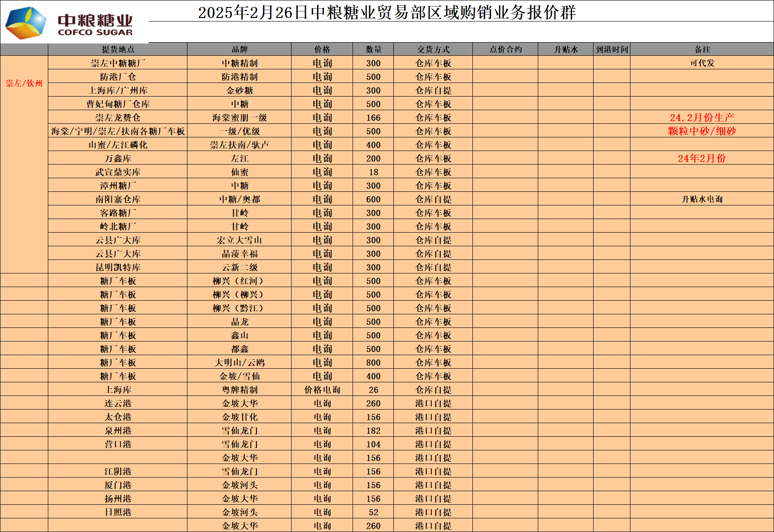Select the 升贴水电询 remark cell
The image size is (774, 532).
[x=702, y=199]
